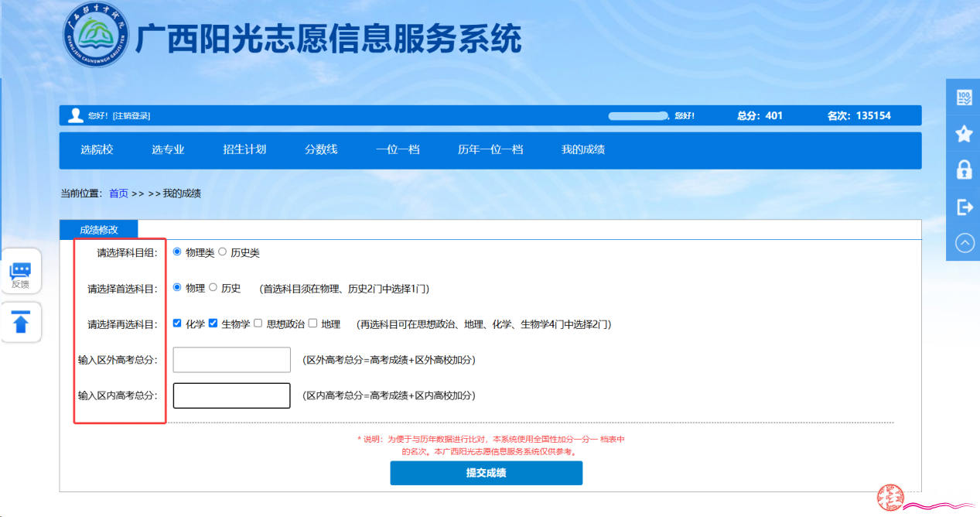The image size is (980, 517).
Task: Select the 成绩修改 tab
Action: pos(99,230)
